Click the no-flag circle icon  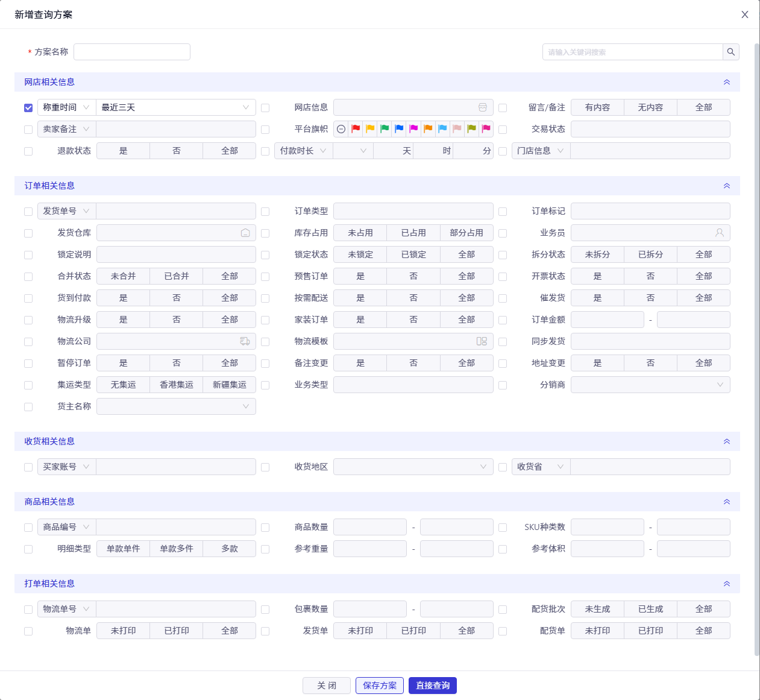[341, 129]
